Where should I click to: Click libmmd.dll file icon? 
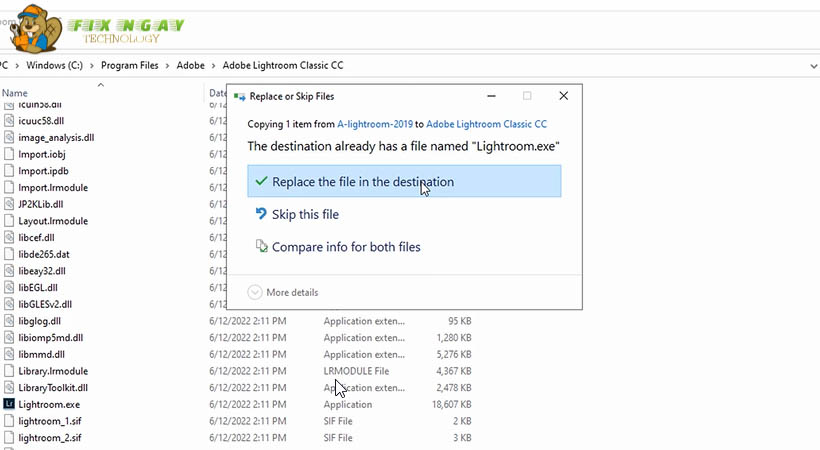(x=8, y=354)
